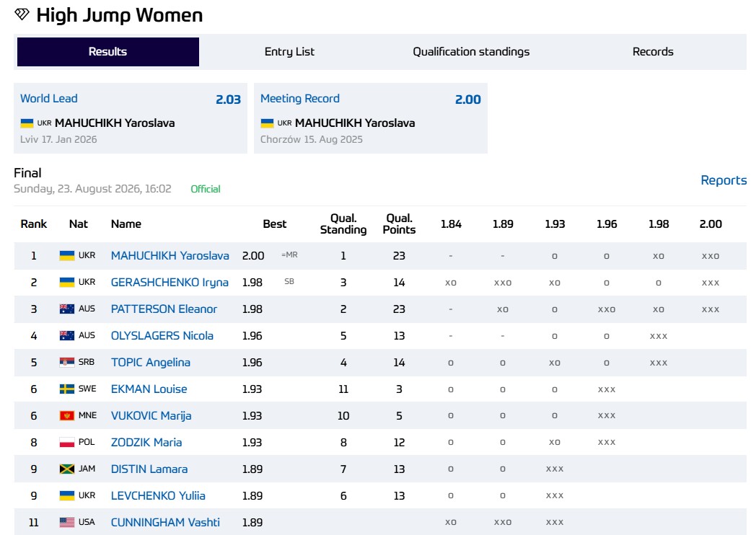Click the Serbian flag in TOPIC's row
The height and width of the screenshot is (535, 756).
click(x=67, y=362)
